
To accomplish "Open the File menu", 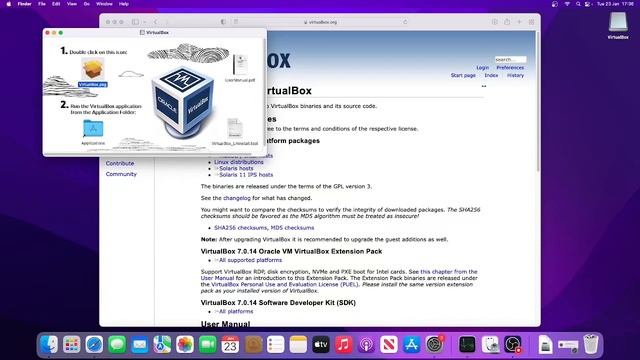I will tap(42, 4).
